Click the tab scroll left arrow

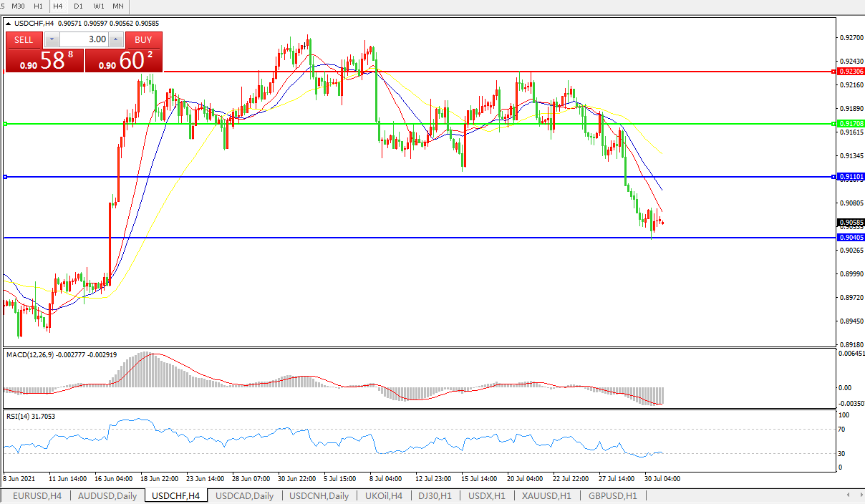pyautogui.click(x=849, y=495)
